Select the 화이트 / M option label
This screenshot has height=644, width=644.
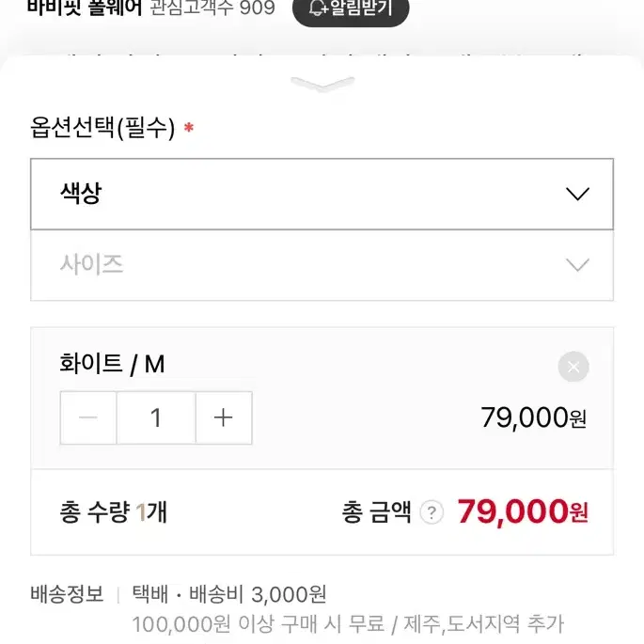112,364
